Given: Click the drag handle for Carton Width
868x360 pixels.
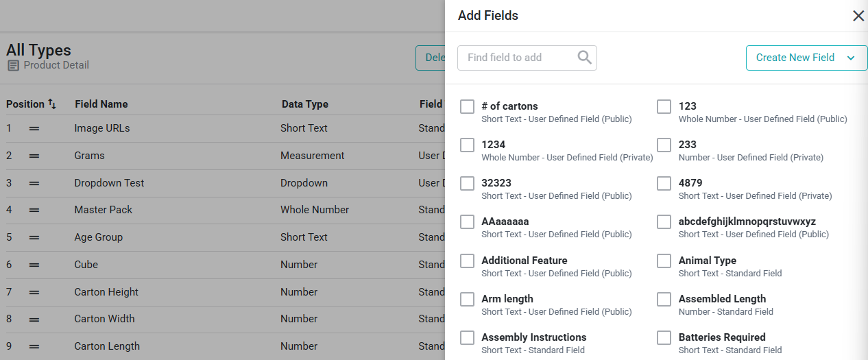Looking at the screenshot, I should (34, 319).
